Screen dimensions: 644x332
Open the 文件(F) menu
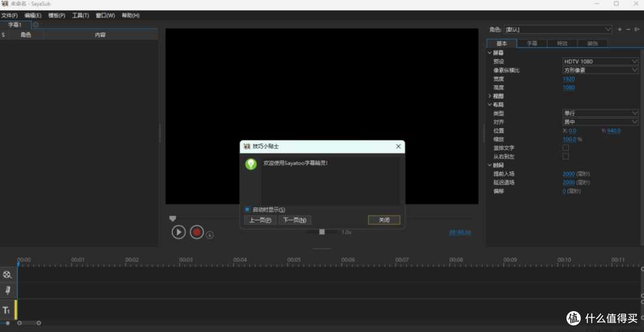10,15
